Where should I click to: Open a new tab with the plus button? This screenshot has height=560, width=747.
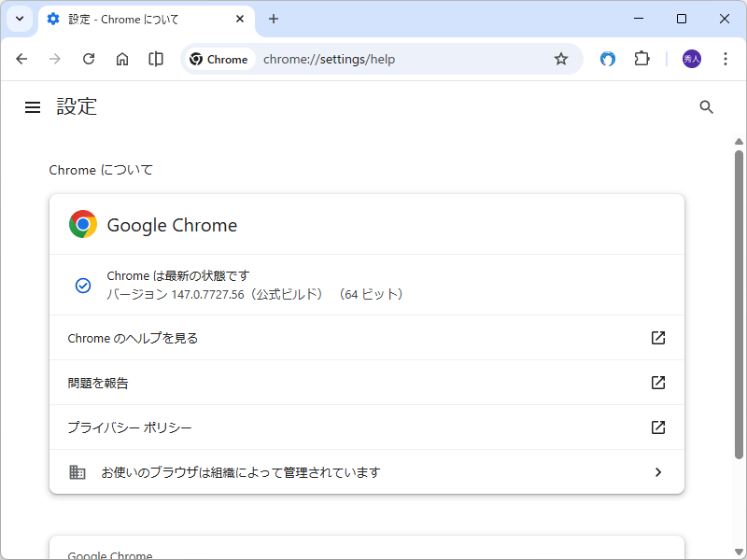click(274, 19)
